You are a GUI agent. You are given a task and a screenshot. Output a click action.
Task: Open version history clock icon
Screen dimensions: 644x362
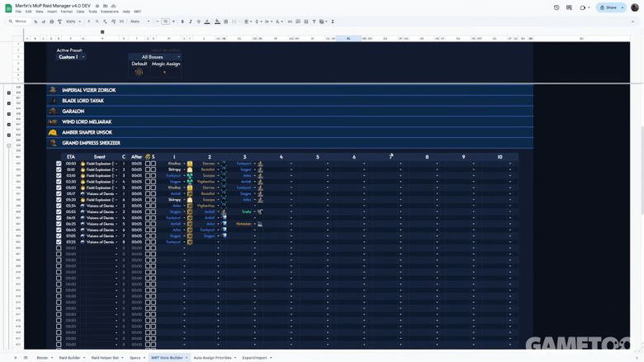point(556,7)
